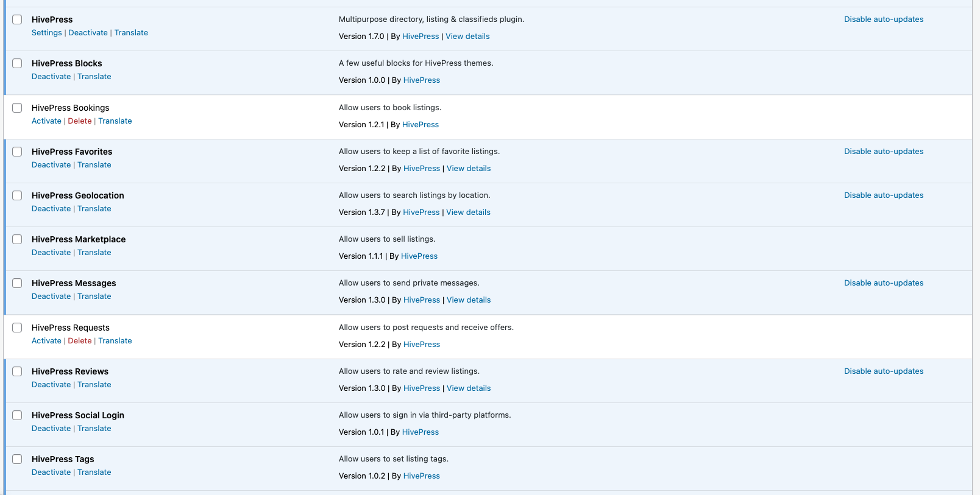Check the HivePress Social Login checkbox
The height and width of the screenshot is (495, 980).
17,415
